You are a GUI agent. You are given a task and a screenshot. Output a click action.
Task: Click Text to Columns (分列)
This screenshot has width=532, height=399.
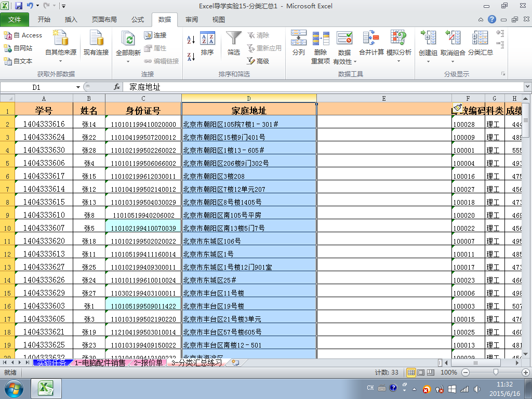click(x=299, y=43)
